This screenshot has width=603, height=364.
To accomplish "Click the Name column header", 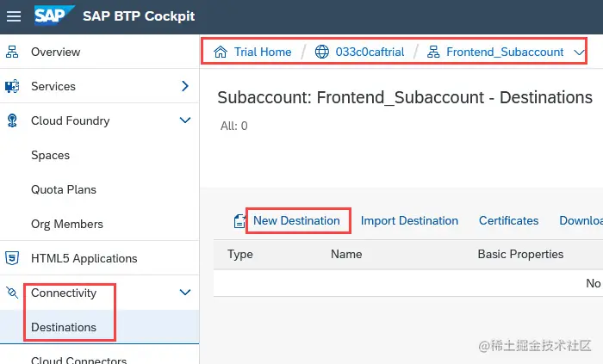I will pos(346,254).
